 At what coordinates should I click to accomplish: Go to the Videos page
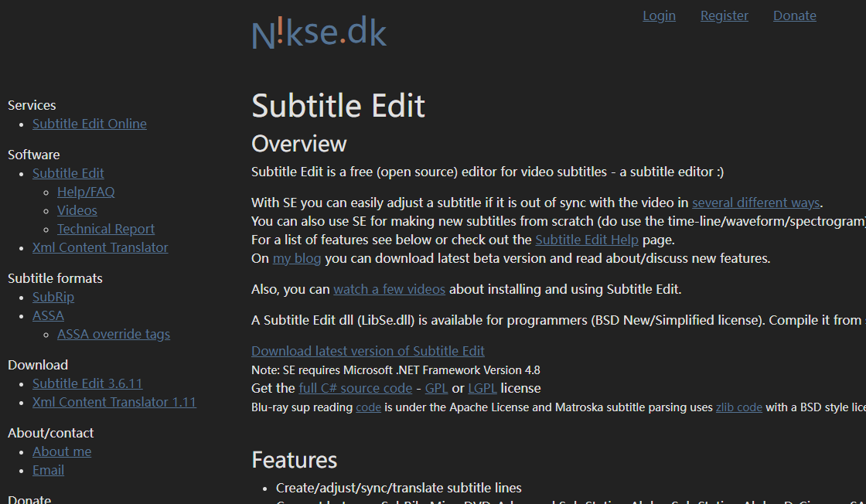(x=77, y=210)
